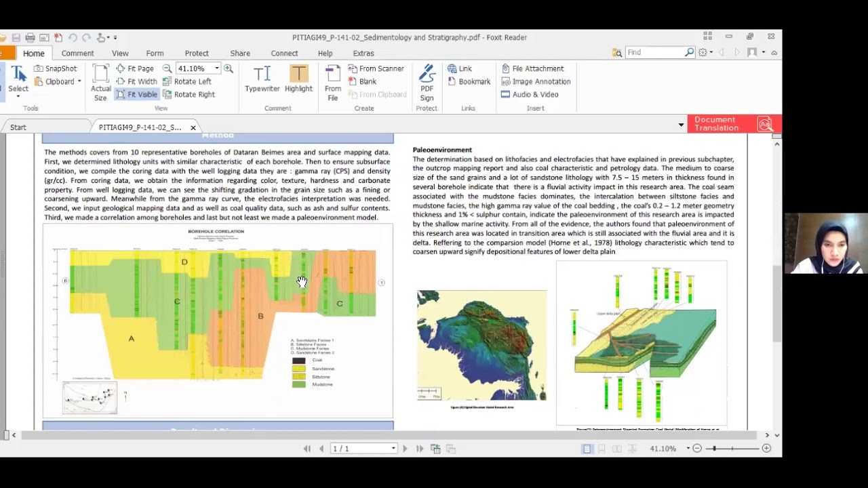The height and width of the screenshot is (488, 868).
Task: Toggle Fit Visible view mode
Action: tap(136, 94)
